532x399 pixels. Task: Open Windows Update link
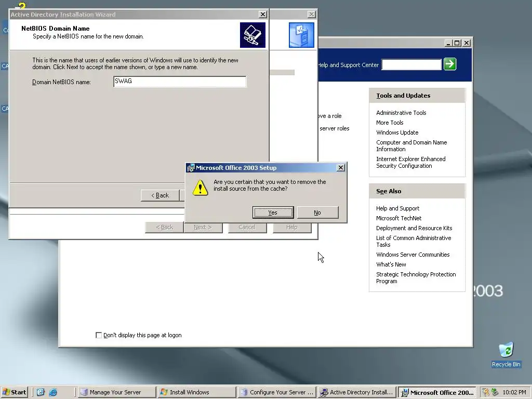coord(397,132)
